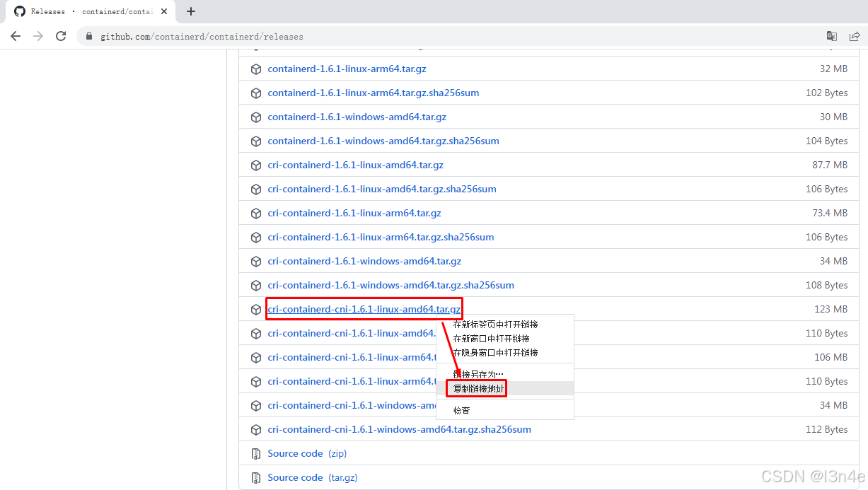Select 检查 in the context menu

(504, 410)
